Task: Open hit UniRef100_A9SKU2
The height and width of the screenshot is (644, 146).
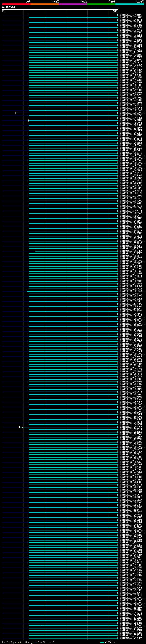Action: point(131,22)
